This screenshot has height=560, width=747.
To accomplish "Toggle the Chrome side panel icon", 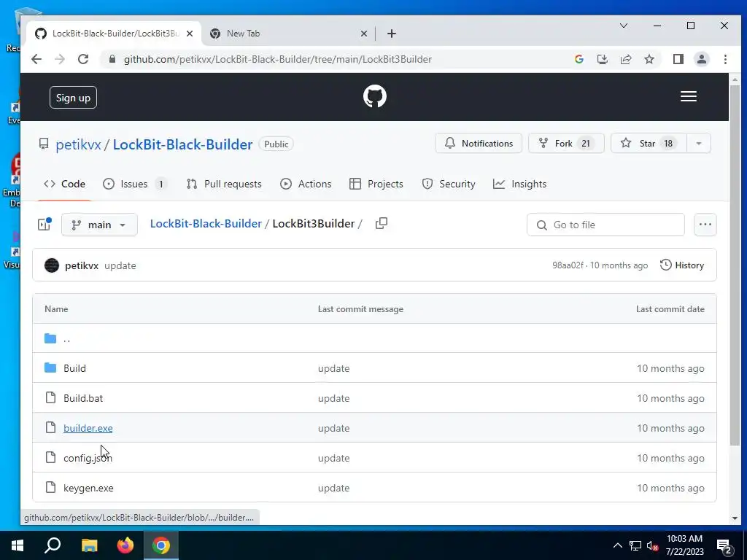I will tap(678, 59).
